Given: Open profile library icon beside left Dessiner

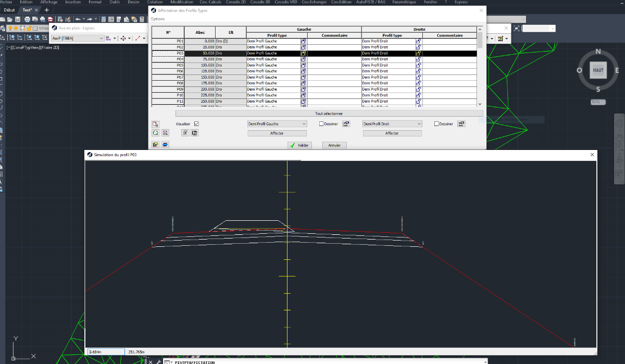Looking at the screenshot, I should 346,124.
